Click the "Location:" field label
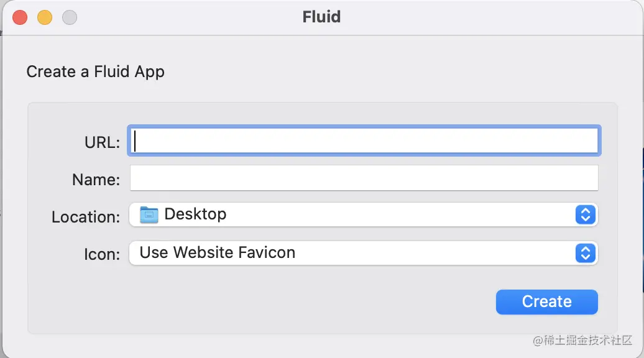This screenshot has height=358, width=644. click(x=86, y=217)
